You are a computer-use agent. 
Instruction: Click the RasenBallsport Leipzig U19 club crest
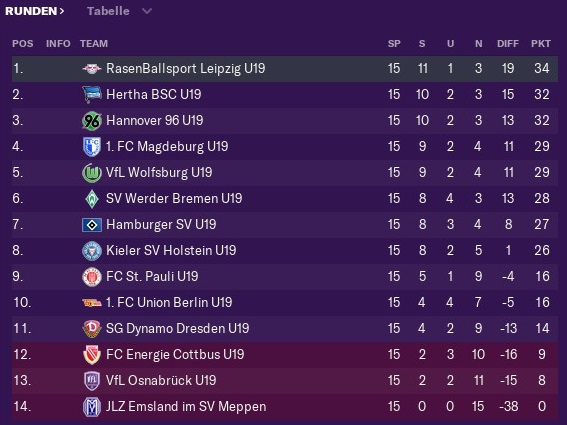coord(91,68)
